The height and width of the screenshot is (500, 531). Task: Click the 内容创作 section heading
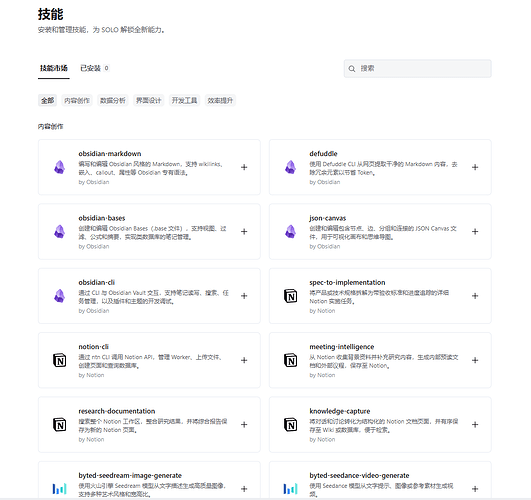point(50,126)
